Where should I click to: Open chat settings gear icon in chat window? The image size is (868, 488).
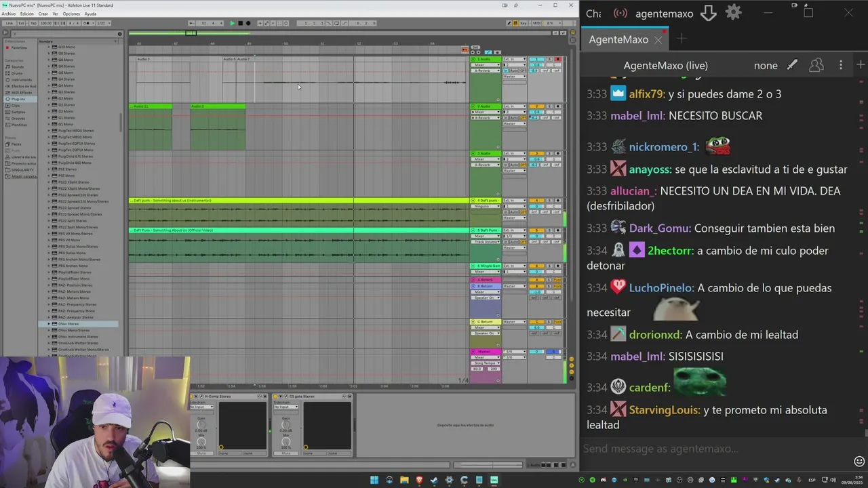tap(734, 13)
